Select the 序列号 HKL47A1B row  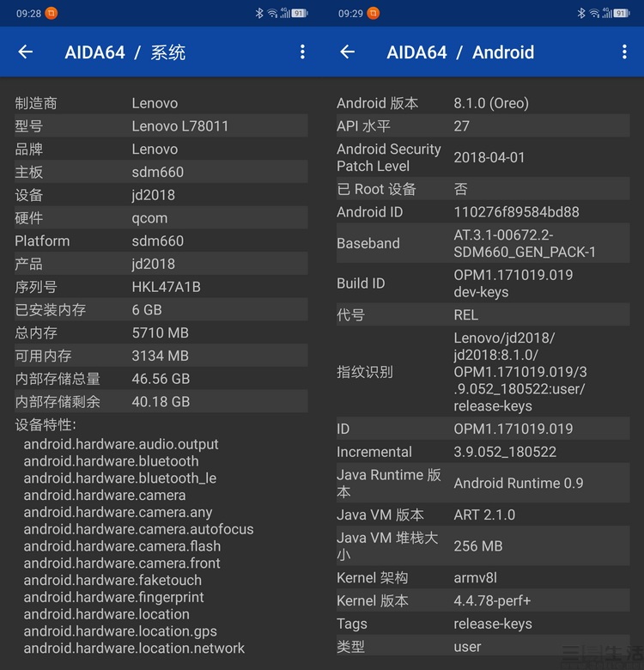(161, 287)
